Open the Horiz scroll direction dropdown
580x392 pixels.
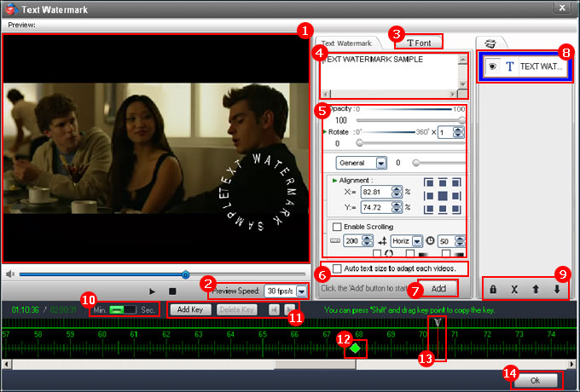point(417,241)
